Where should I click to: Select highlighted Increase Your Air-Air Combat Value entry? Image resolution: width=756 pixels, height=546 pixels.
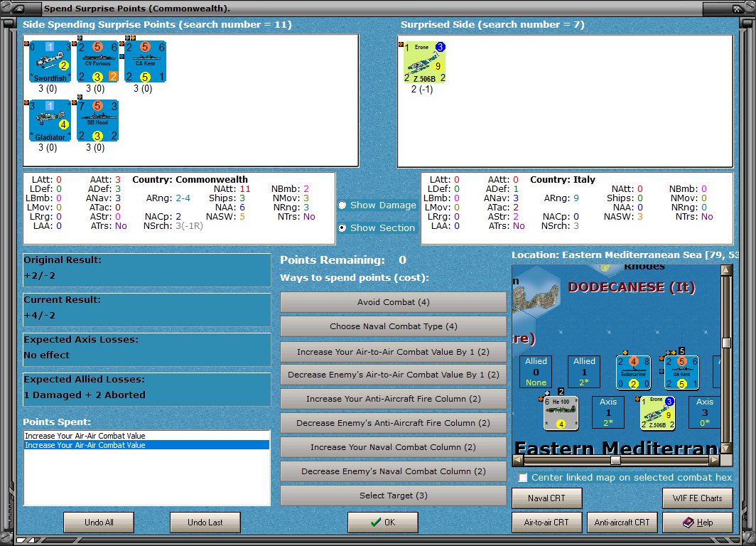[x=146, y=445]
